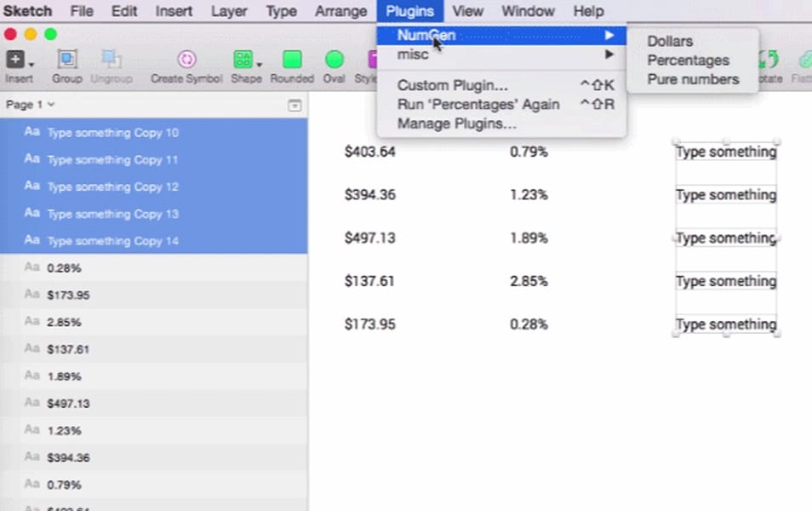The width and height of the screenshot is (812, 511).
Task: Select the Rounded rectangle tool
Action: [292, 59]
